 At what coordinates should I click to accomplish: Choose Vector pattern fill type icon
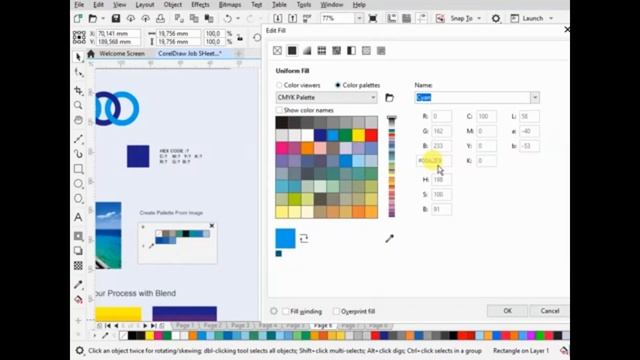click(x=322, y=51)
